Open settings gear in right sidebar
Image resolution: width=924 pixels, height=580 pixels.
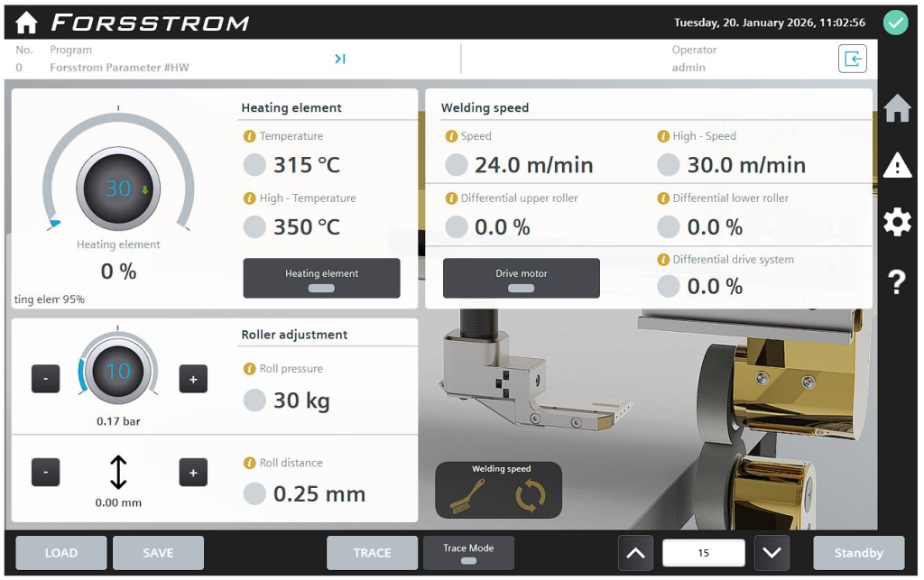[897, 223]
